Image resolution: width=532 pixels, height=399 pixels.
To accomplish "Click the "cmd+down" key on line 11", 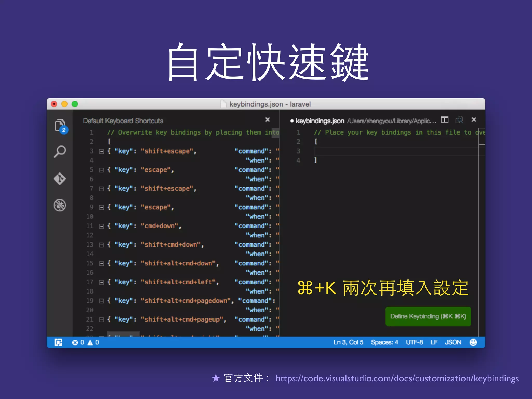I will (x=161, y=226).
